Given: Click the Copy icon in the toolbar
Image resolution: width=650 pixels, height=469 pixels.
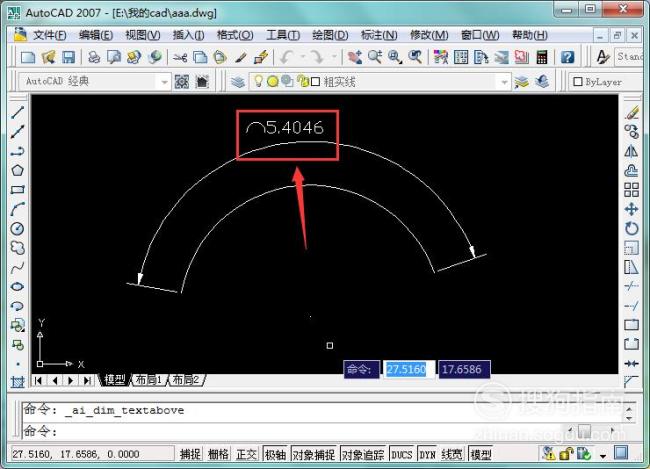Looking at the screenshot, I should 200,57.
